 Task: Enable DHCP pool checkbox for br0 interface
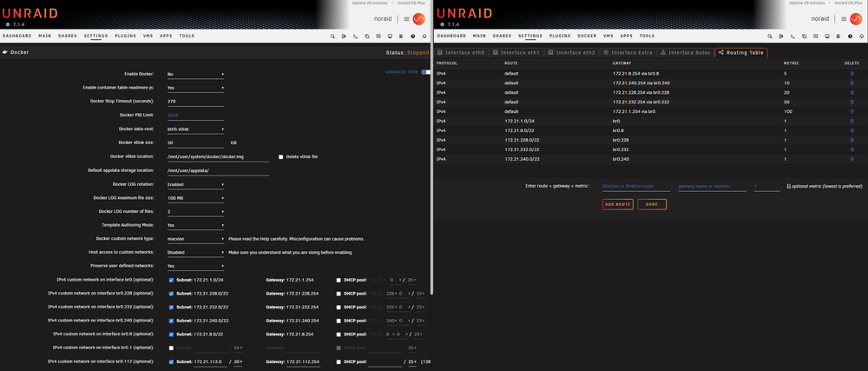(x=339, y=280)
